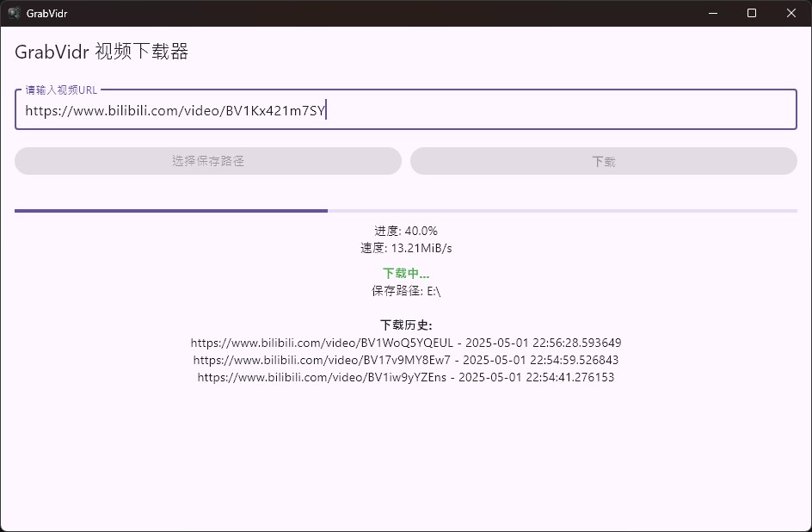Click the 选择保存路径 button

208,161
